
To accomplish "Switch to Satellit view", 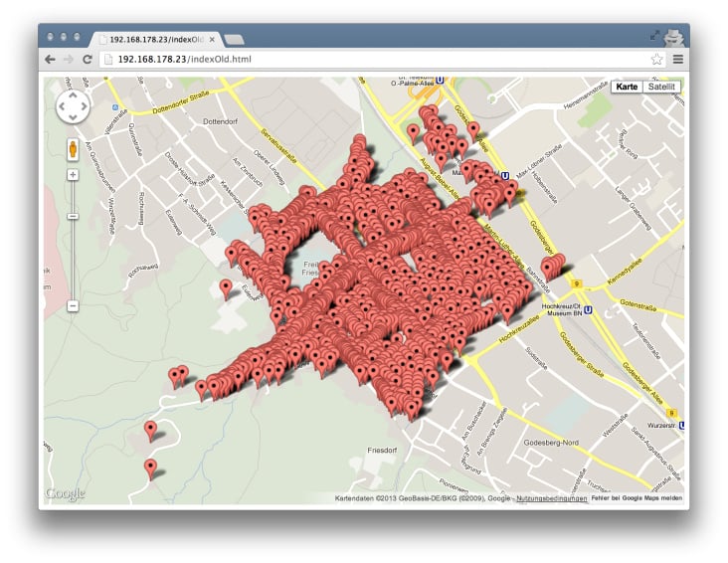I will (x=661, y=87).
